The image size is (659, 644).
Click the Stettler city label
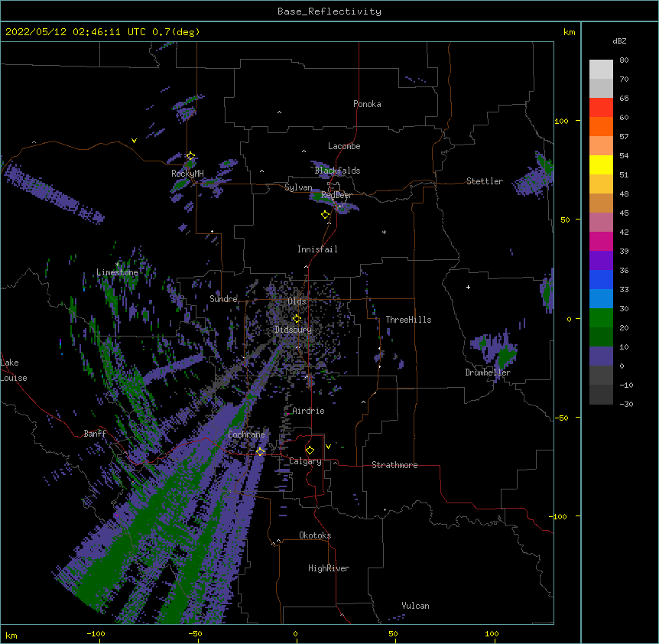click(x=485, y=181)
